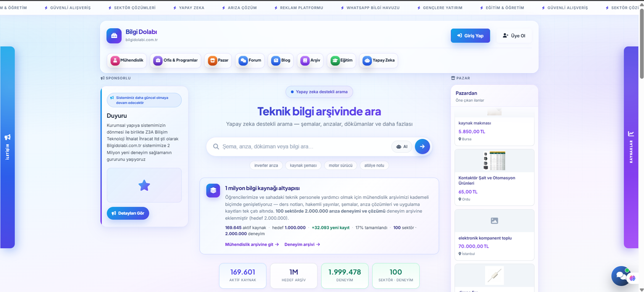The width and height of the screenshot is (644, 292).
Task: Click the star image in Duyuru card
Action: (144, 186)
